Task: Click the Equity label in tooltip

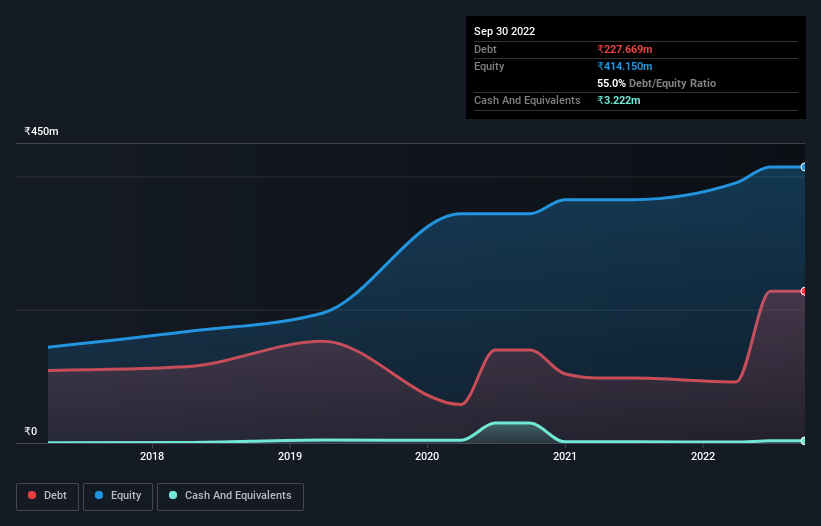Action: point(489,66)
